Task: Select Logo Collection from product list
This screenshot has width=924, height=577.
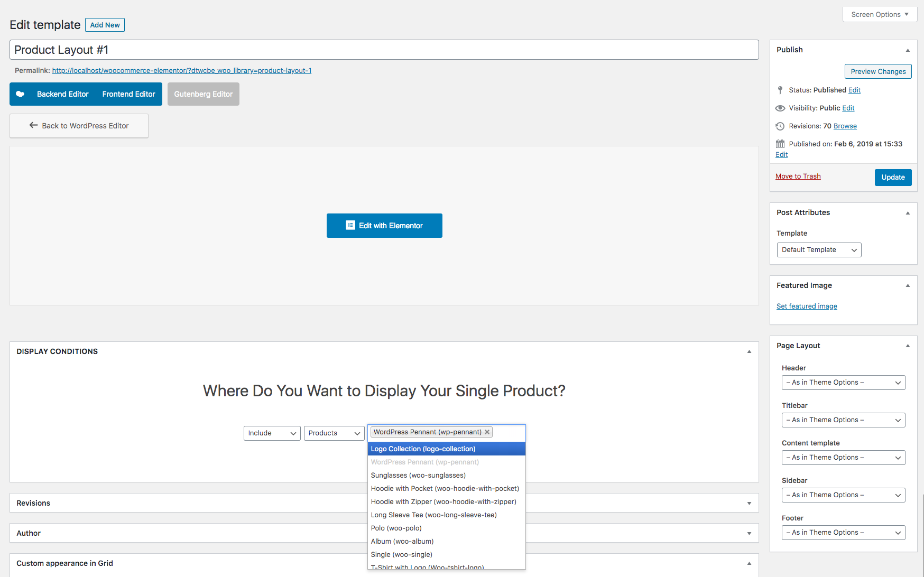Action: coord(447,449)
